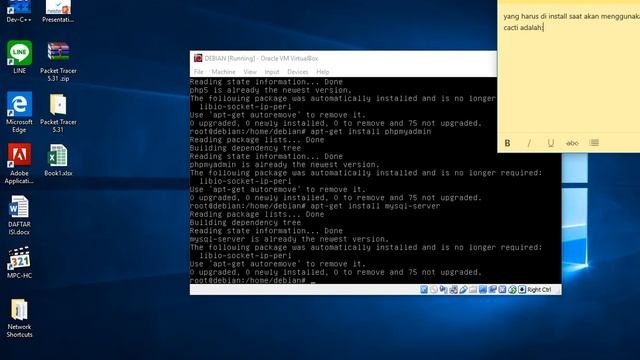The height and width of the screenshot is (360, 640).
Task: Select the Presentati... desktop icon
Action: (x=58, y=11)
